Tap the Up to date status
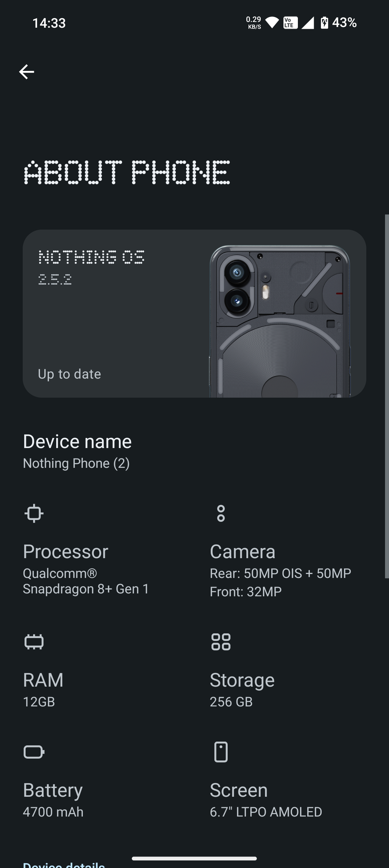The image size is (389, 868). (x=70, y=374)
